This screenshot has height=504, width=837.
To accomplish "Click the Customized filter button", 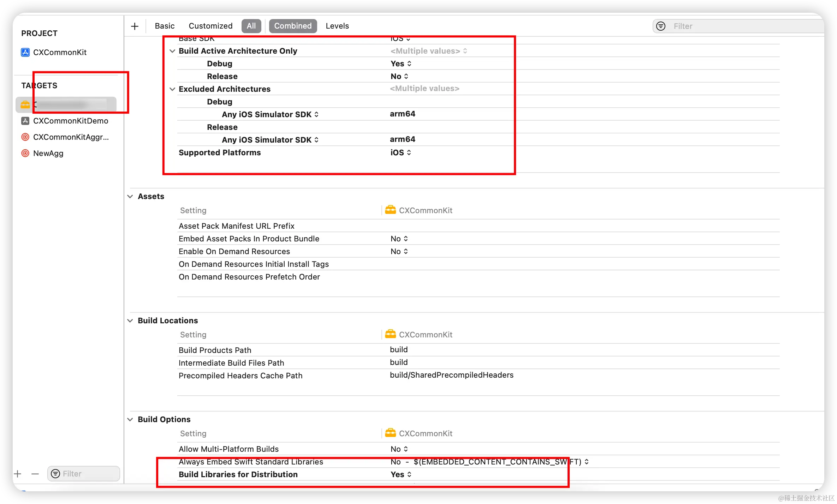I will pyautogui.click(x=210, y=26).
